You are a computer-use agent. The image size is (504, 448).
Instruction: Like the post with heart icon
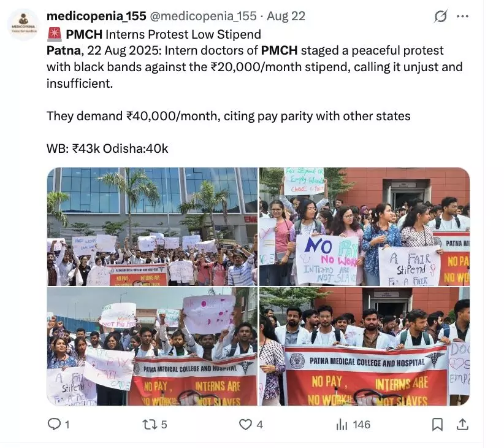245,425
